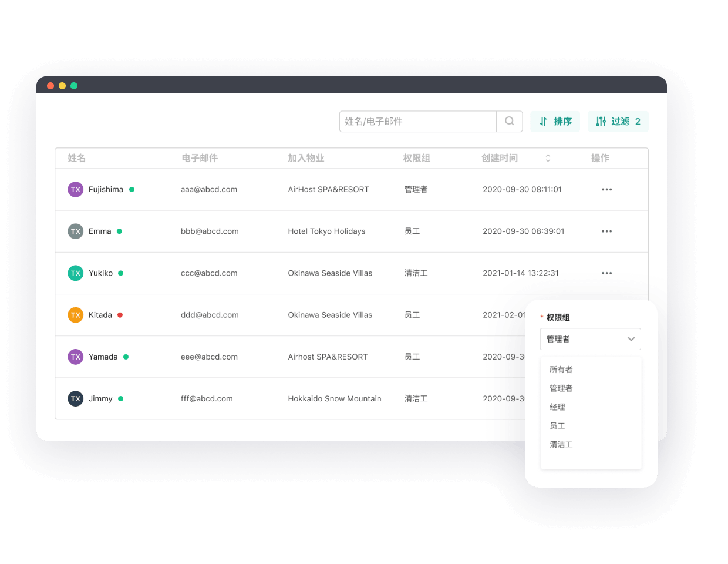Select 清洁工 from the dropdown list

[x=561, y=445]
